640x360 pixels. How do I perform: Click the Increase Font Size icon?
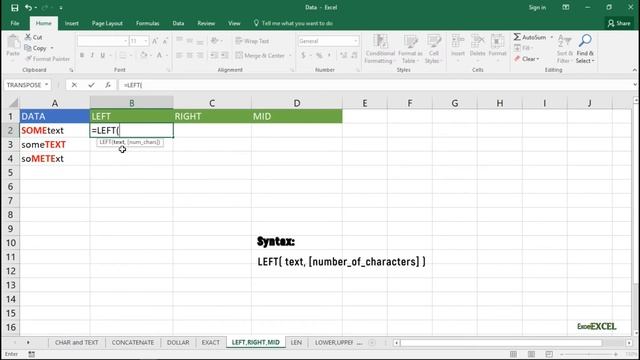(x=155, y=41)
